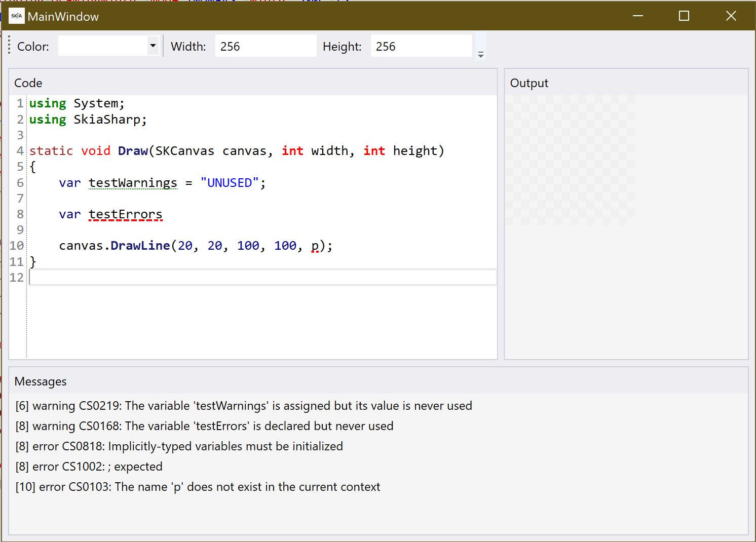Click line number 7 in the gutter

(20, 199)
